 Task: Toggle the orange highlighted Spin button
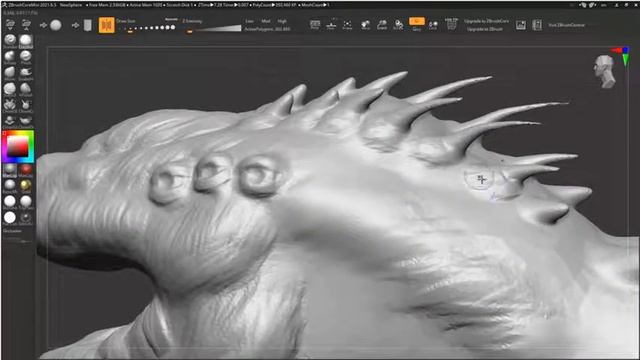(417, 24)
